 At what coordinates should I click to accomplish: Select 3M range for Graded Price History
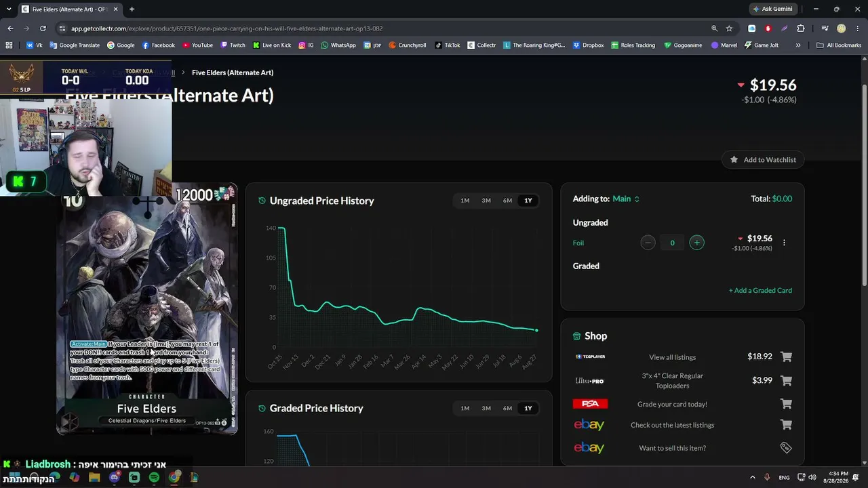pos(486,408)
